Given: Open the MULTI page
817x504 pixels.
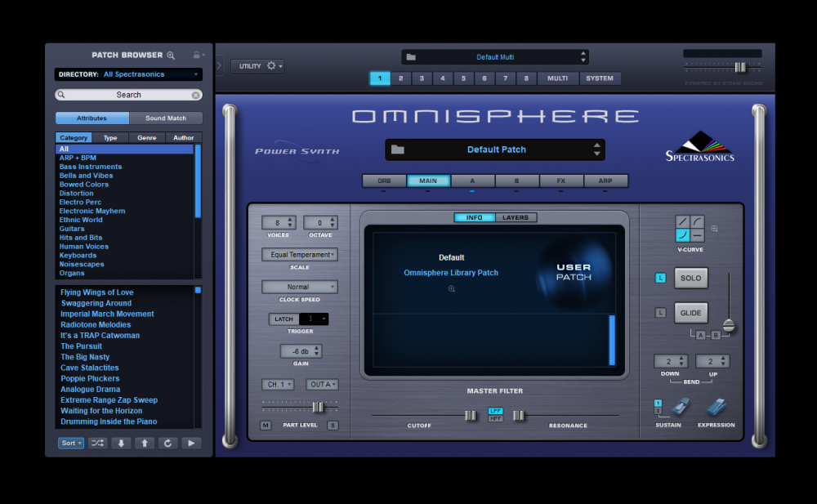Looking at the screenshot, I should 557,78.
